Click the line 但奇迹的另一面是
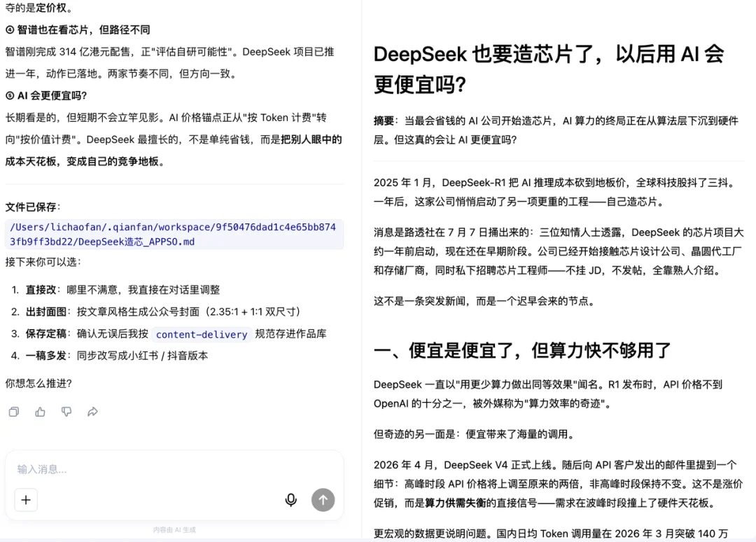Image resolution: width=756 pixels, height=542 pixels. tap(475, 434)
